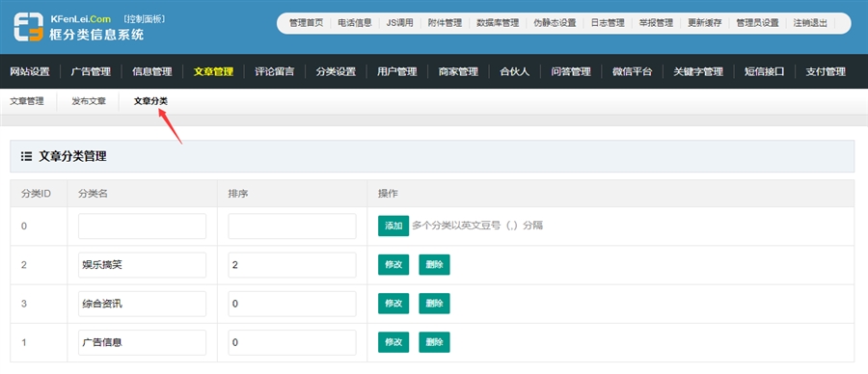Focus the empty new 分类名 field
The image size is (868, 374).
pyautogui.click(x=143, y=227)
